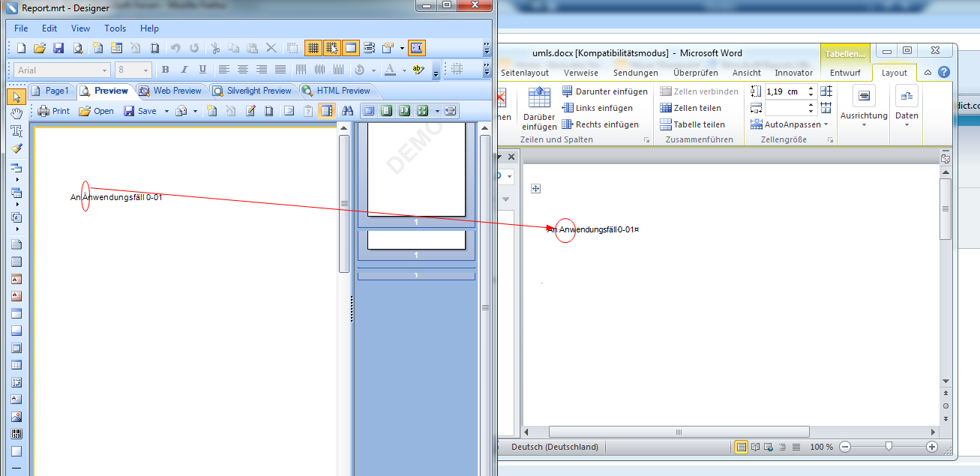Open the File menu in Designer
This screenshot has width=980, height=476.
(x=21, y=28)
